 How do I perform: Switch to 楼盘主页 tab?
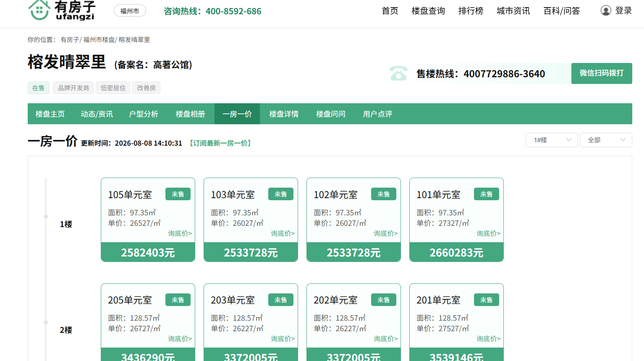pos(50,114)
